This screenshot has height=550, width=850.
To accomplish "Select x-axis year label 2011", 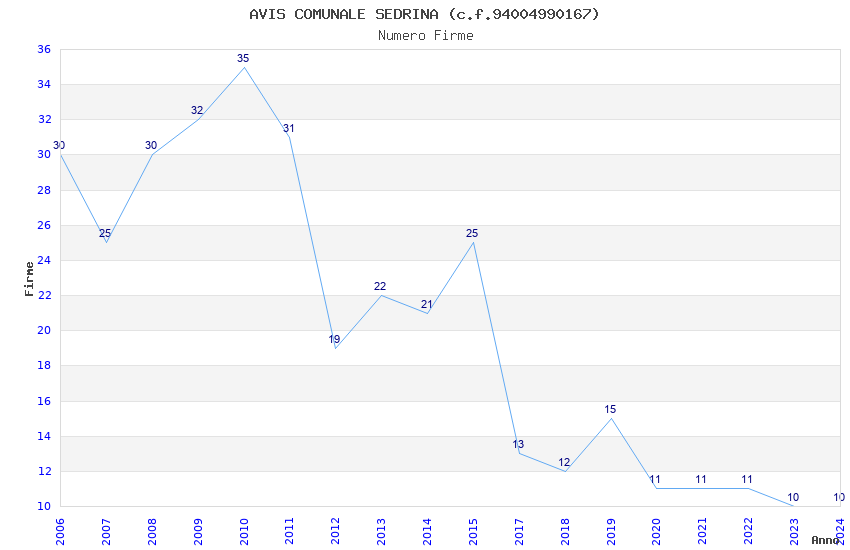I will coord(289,531).
